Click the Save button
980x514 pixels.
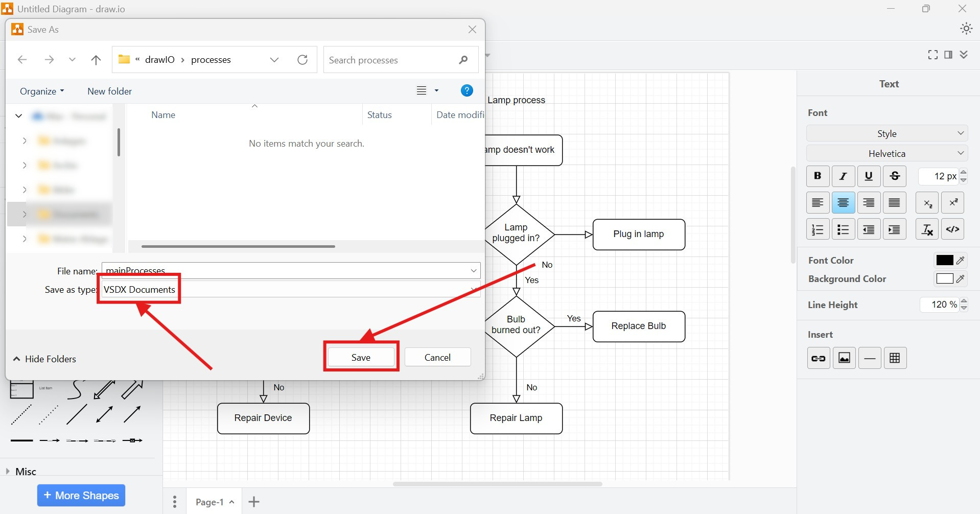click(x=361, y=357)
